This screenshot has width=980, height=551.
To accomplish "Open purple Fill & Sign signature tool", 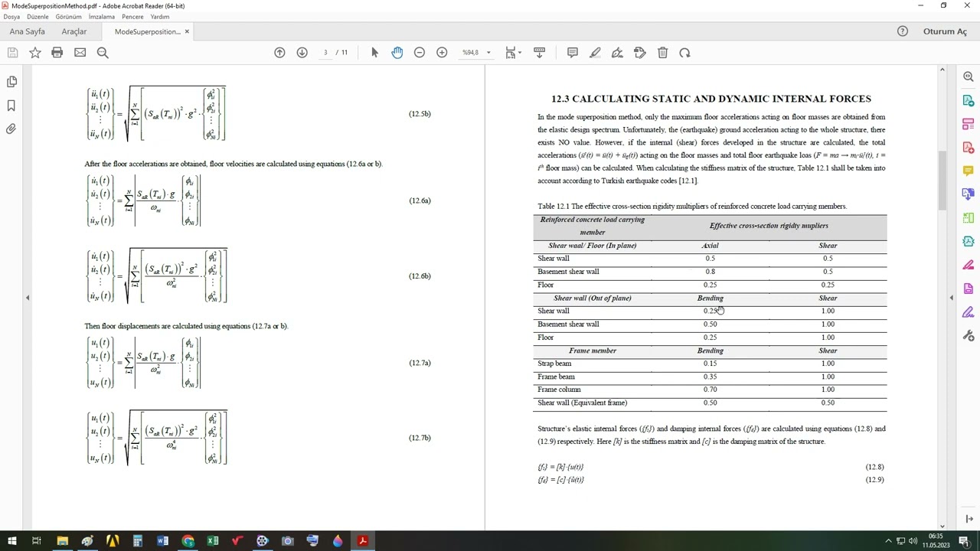I will point(968,312).
